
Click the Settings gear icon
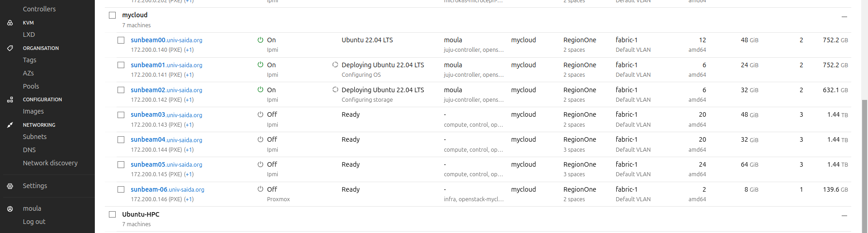tap(10, 186)
